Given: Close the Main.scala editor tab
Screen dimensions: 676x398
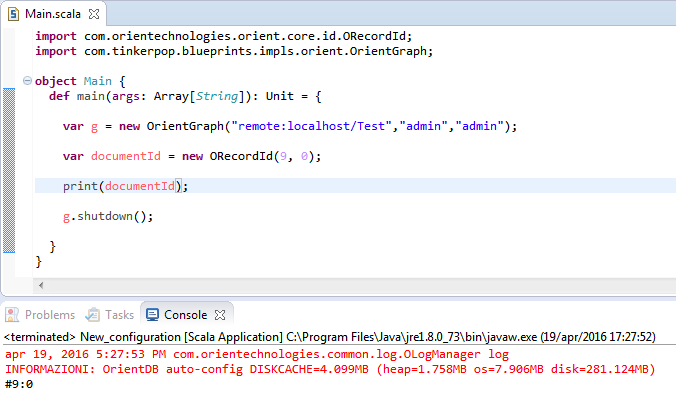Looking at the screenshot, I should pos(94,14).
